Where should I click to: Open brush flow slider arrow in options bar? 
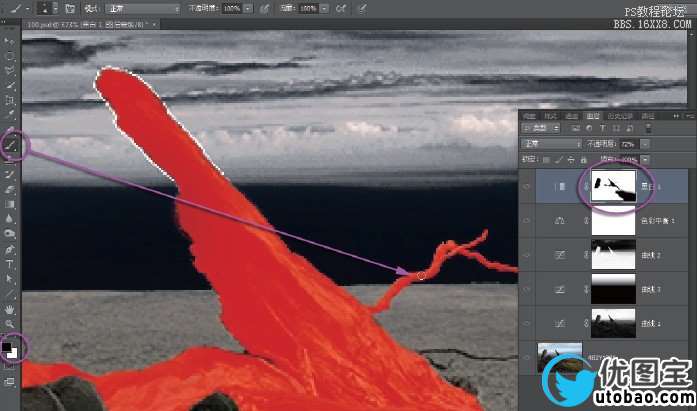(324, 8)
